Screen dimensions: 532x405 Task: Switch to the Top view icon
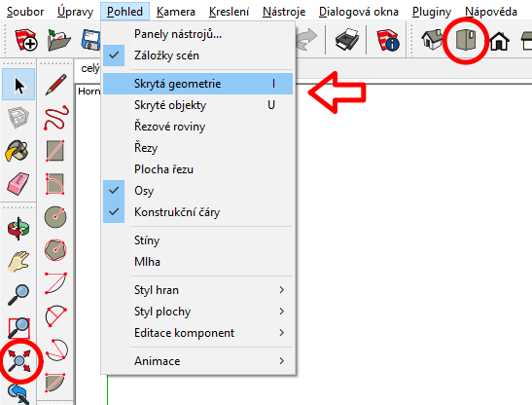coord(466,40)
